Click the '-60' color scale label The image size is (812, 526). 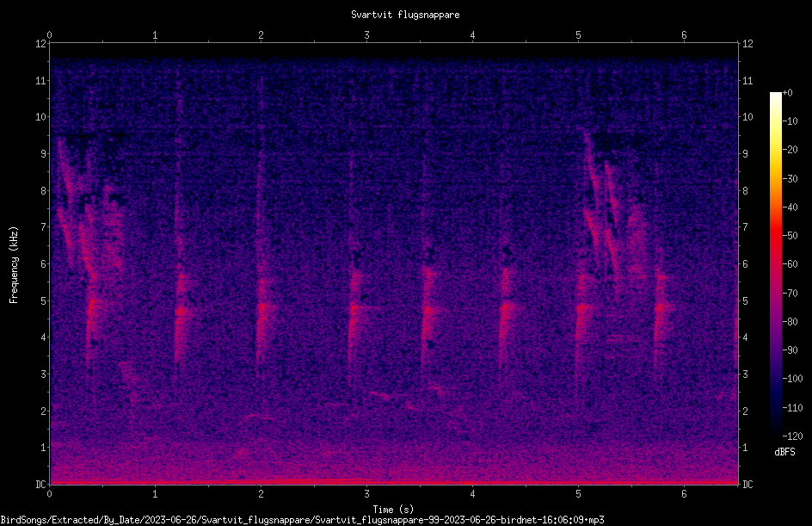tap(790, 264)
